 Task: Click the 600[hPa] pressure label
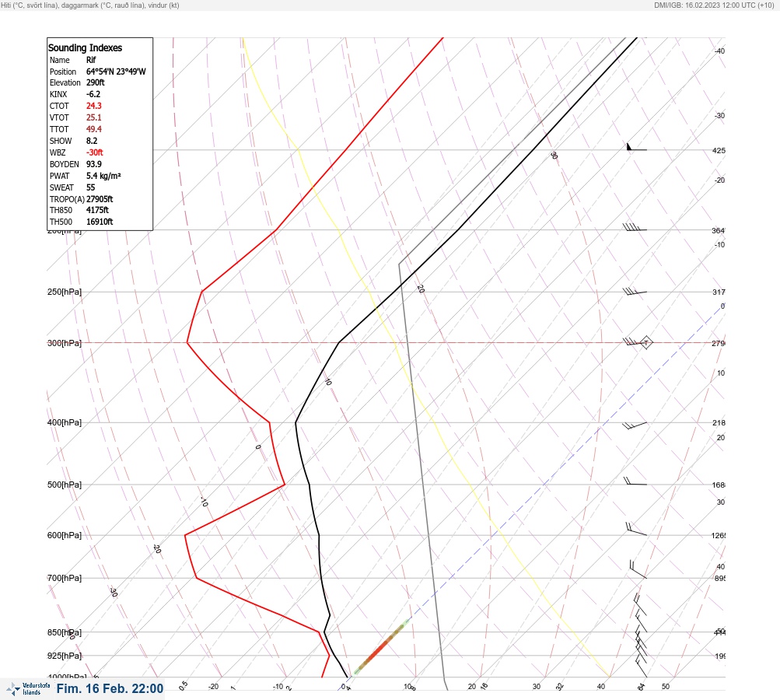point(65,535)
